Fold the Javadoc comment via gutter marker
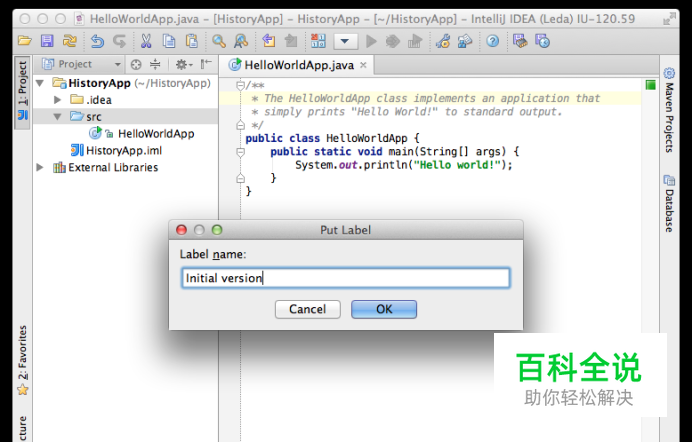This screenshot has width=692, height=442. [240, 85]
